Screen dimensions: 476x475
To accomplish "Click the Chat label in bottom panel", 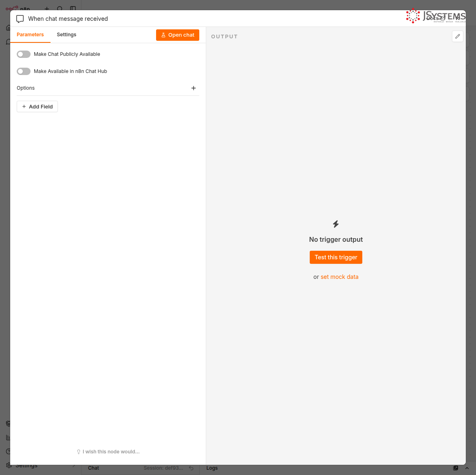I will click(x=93, y=468).
